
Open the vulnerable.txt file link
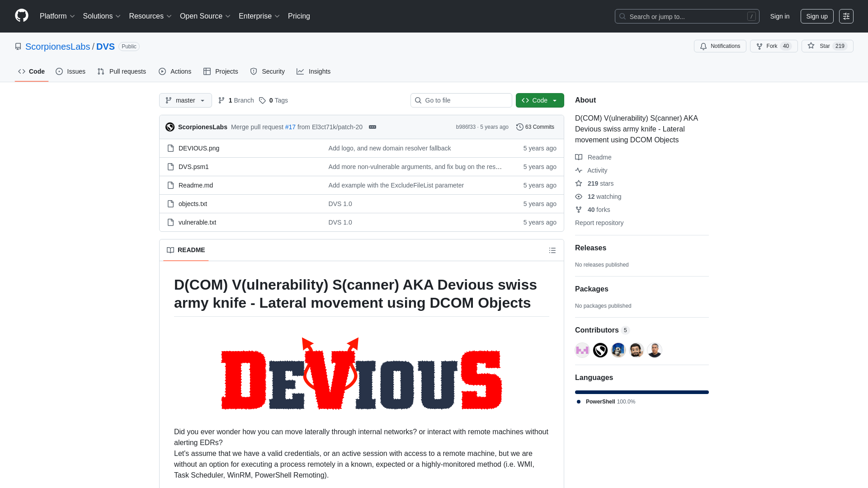(x=197, y=222)
